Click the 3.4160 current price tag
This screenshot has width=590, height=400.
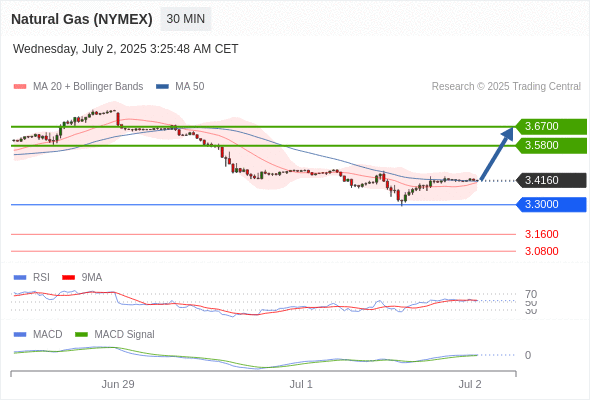click(x=551, y=180)
